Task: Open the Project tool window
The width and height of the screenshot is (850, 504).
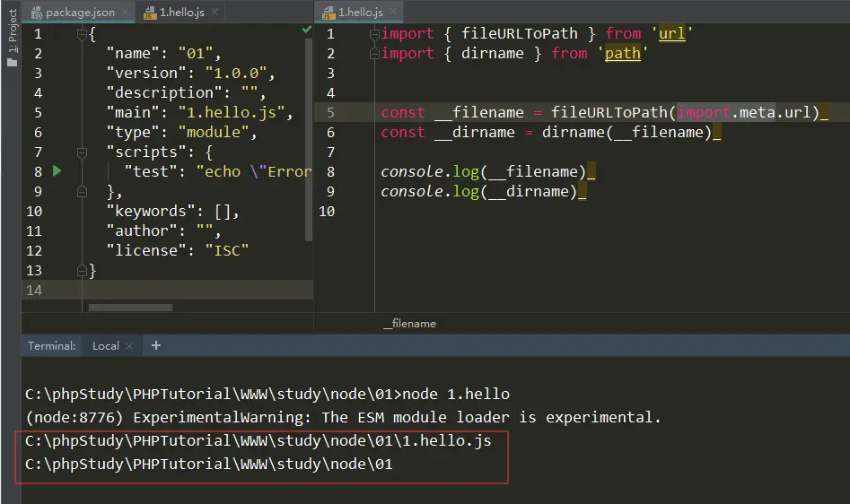Action: click(x=12, y=37)
